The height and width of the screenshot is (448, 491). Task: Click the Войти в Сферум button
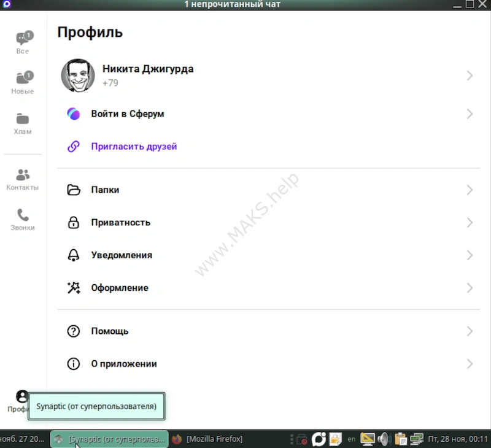pyautogui.click(x=130, y=114)
